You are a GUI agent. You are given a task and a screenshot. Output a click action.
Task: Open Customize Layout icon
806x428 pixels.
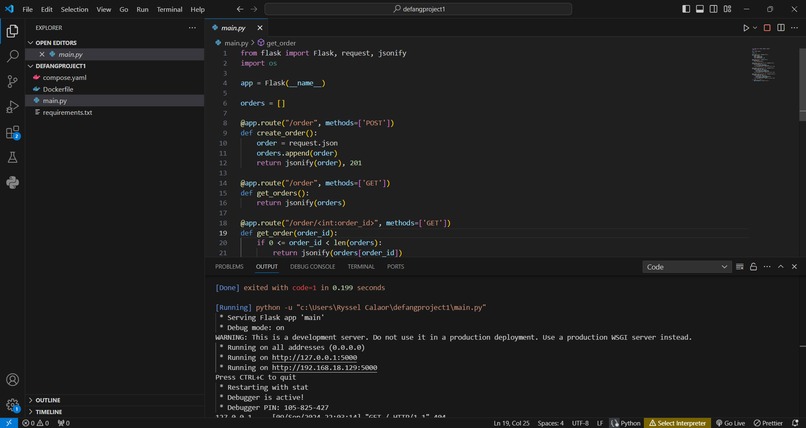(x=727, y=9)
